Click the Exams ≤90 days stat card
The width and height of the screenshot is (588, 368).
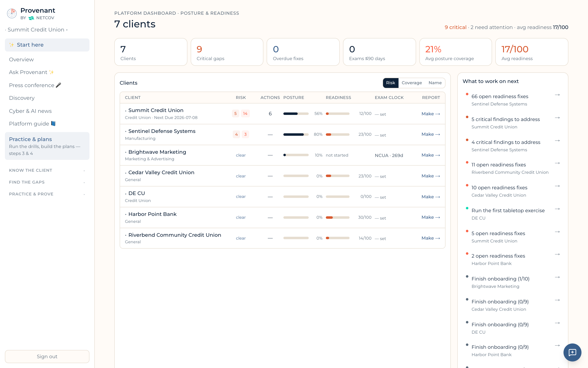click(379, 52)
